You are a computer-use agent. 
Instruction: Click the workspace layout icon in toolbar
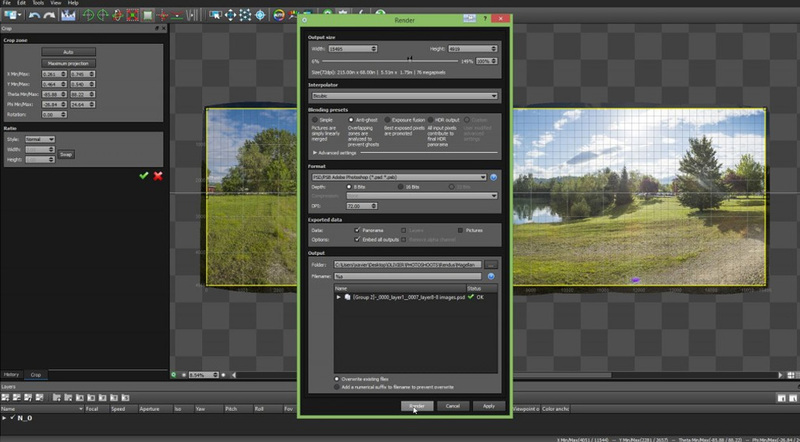[12, 15]
